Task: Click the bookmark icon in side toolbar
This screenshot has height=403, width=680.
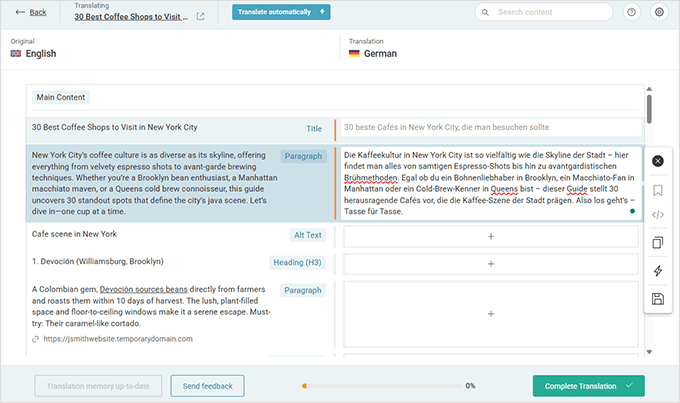Action: pyautogui.click(x=657, y=189)
